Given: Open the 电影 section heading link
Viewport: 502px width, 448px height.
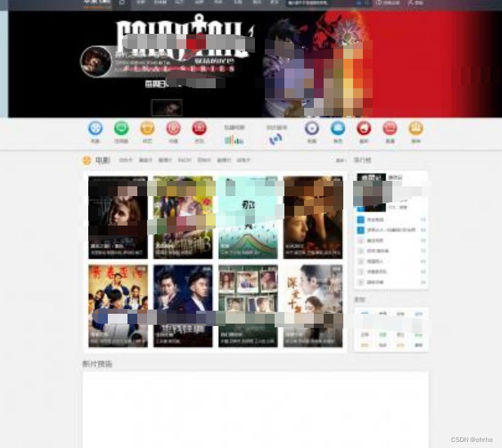Looking at the screenshot, I should [x=102, y=161].
